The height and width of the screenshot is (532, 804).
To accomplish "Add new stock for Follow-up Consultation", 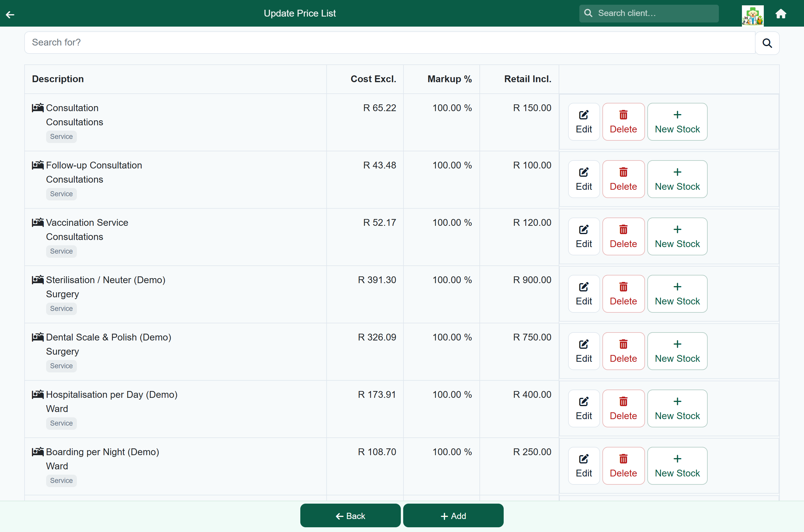I will [677, 179].
